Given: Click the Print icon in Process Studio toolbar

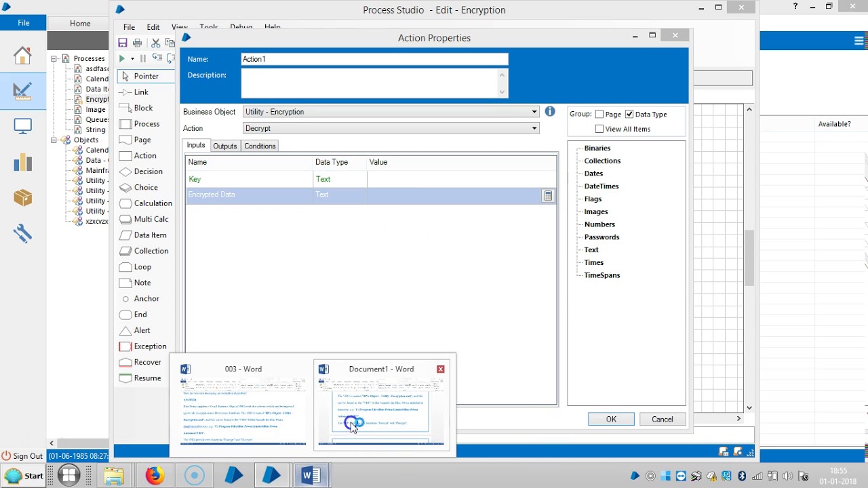Looking at the screenshot, I should point(138,43).
